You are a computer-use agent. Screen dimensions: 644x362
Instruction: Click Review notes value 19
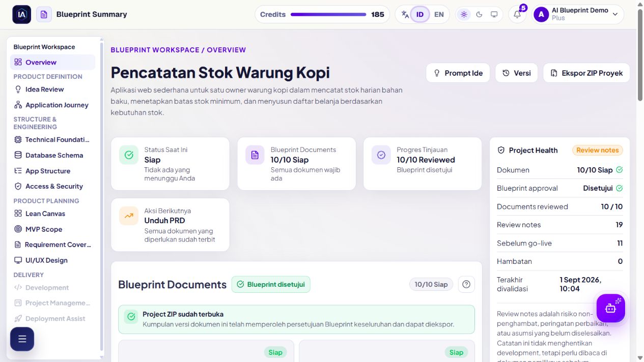click(x=619, y=225)
